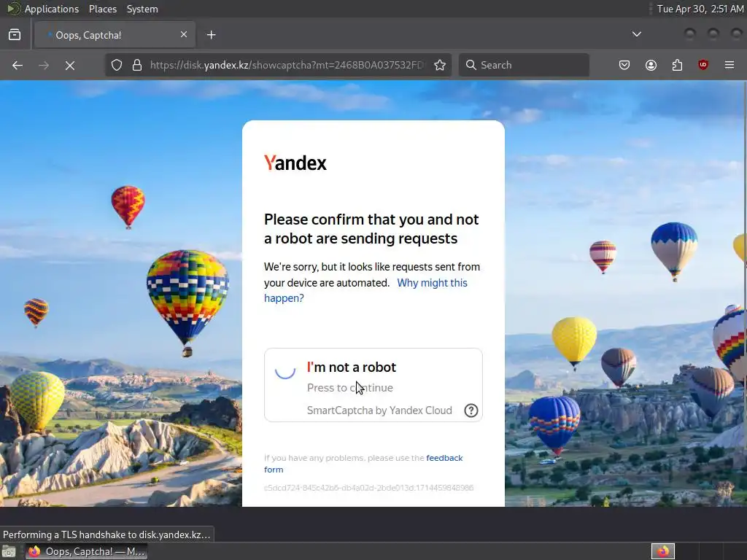747x560 pixels.
Task: Stop loading the page with X button
Action: click(70, 65)
